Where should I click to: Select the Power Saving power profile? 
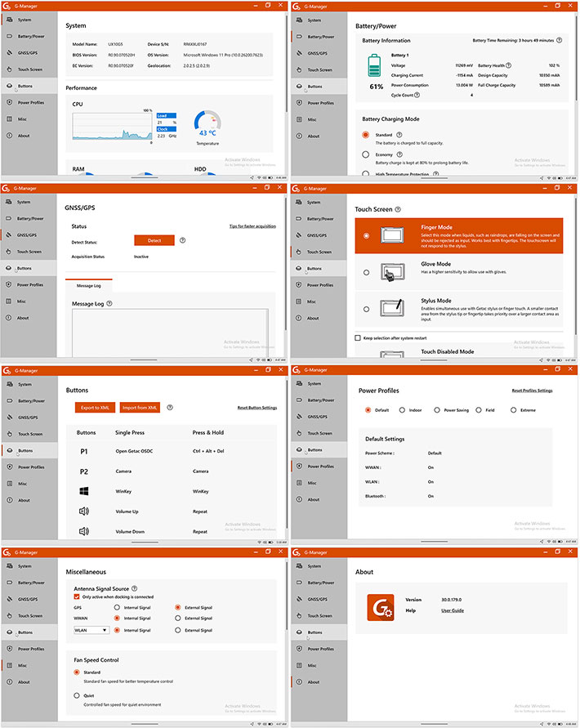pyautogui.click(x=438, y=410)
